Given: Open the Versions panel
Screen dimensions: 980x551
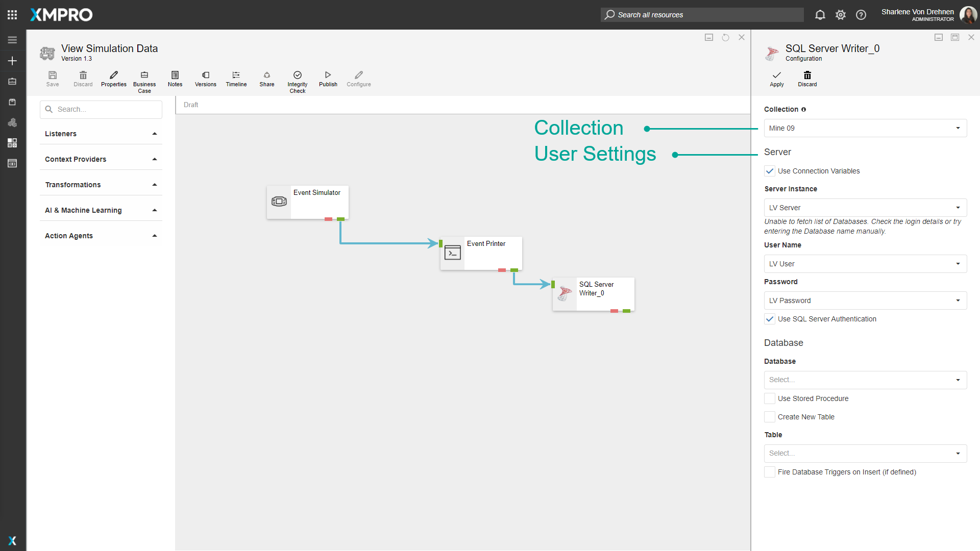Looking at the screenshot, I should (205, 76).
